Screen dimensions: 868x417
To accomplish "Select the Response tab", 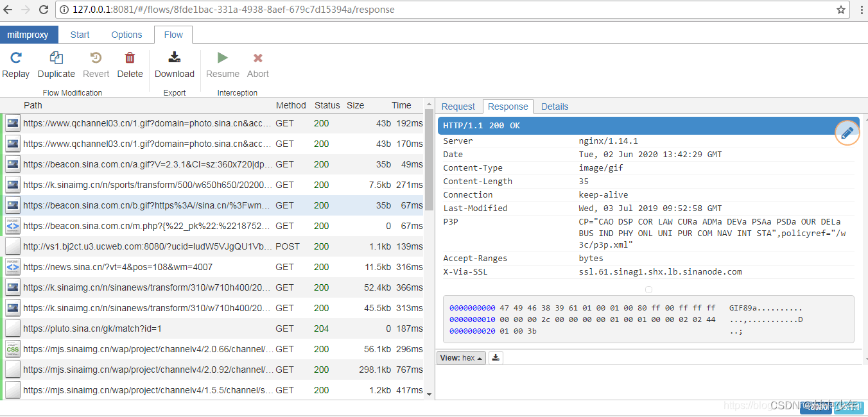I will coord(508,106).
